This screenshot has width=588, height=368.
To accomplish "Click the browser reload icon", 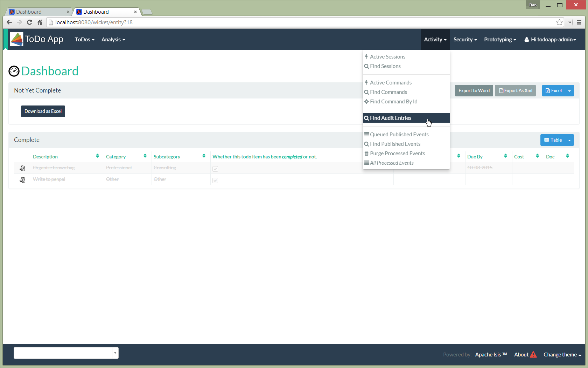I will (x=30, y=22).
